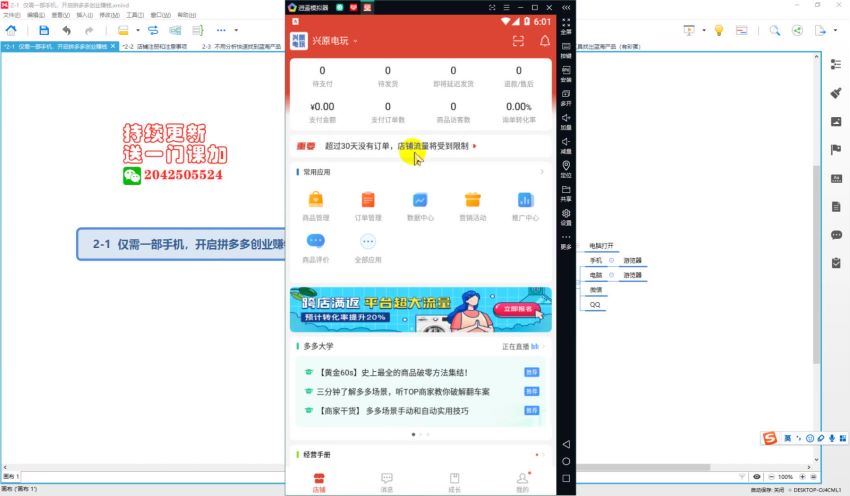Collapse the 电脑 branch node
Screen dimensions: 850x496
click(x=611, y=275)
